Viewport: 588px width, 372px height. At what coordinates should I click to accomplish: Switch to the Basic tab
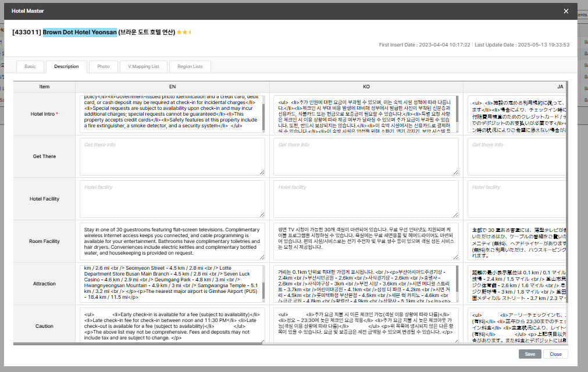pyautogui.click(x=30, y=66)
